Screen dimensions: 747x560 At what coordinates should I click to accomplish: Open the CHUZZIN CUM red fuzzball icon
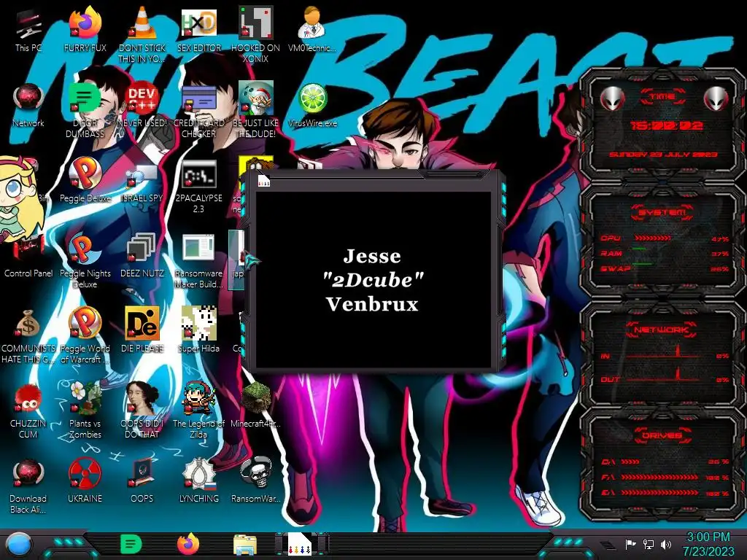pyautogui.click(x=28, y=411)
